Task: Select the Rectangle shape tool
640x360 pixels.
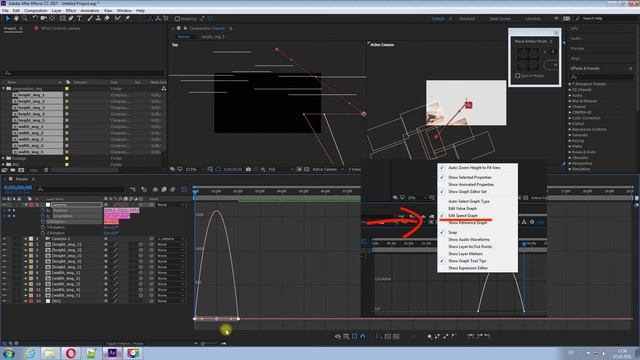Action: [x=62, y=18]
